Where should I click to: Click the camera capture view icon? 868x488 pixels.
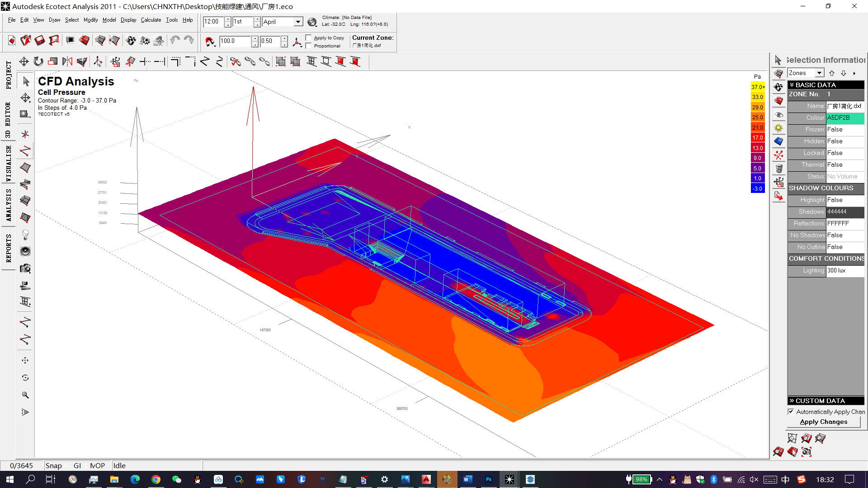click(25, 269)
